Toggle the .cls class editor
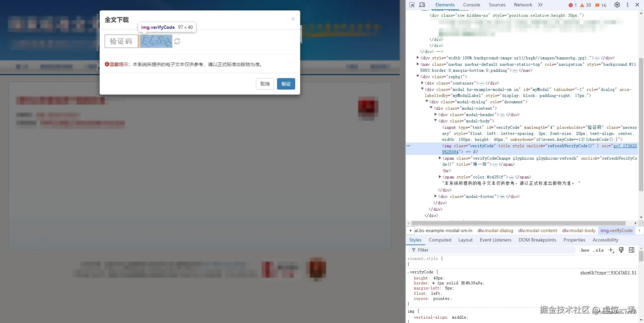Viewport: 644px width, 323px height. point(598,250)
